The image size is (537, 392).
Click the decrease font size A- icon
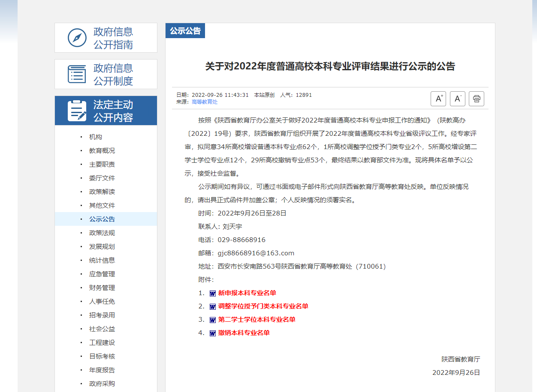(457, 99)
